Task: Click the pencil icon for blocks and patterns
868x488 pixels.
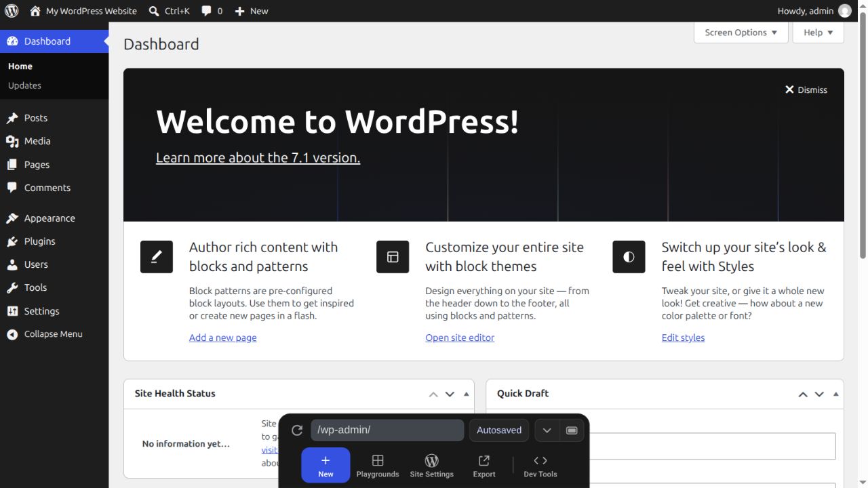Action: coord(157,257)
